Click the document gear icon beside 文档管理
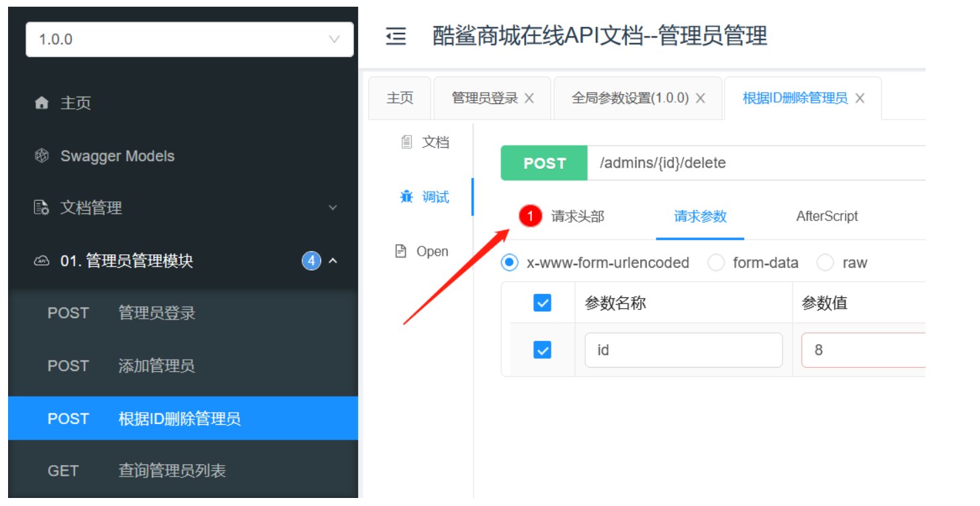This screenshot has width=980, height=506. click(42, 208)
